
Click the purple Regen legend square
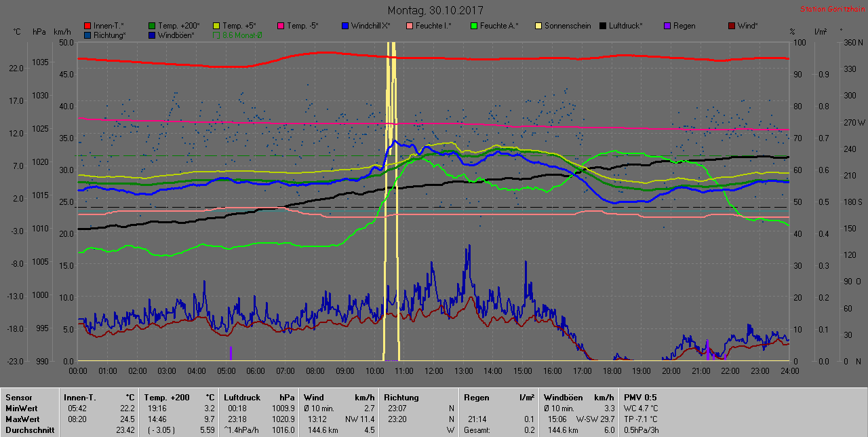click(x=667, y=26)
